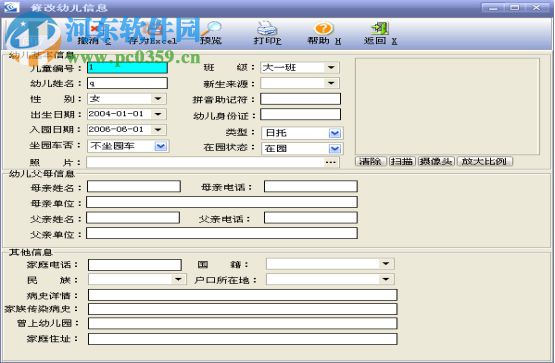This screenshot has width=555, height=363.
Task: Click the 母亲单位 input field
Action: (x=222, y=202)
